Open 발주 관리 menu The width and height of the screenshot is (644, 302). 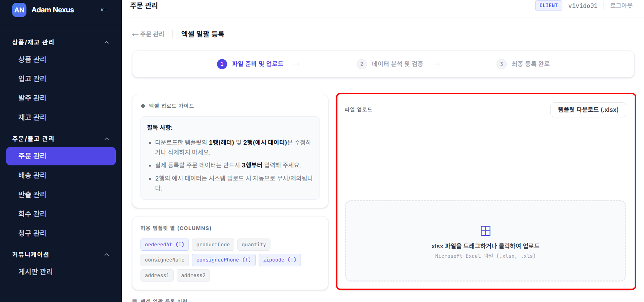(61, 98)
